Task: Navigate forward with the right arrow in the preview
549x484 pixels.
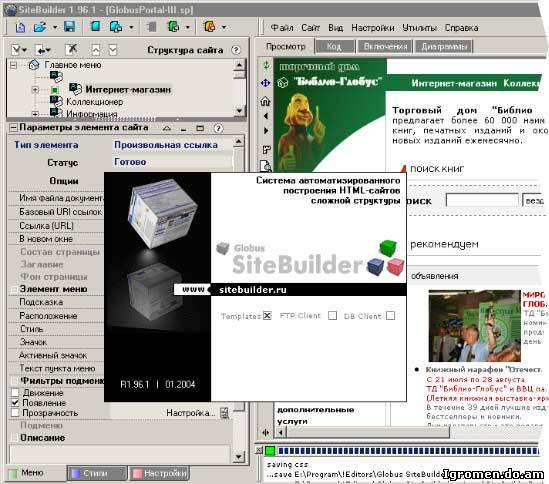Action: 266,131
